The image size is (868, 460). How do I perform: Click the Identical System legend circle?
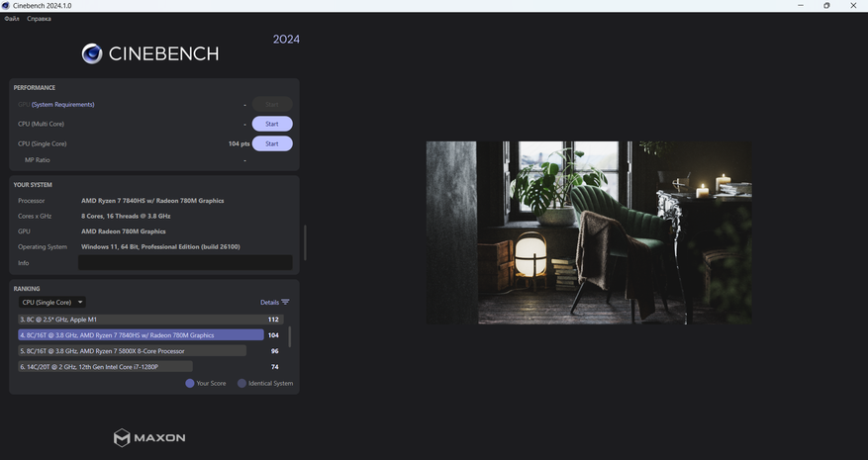[241, 383]
